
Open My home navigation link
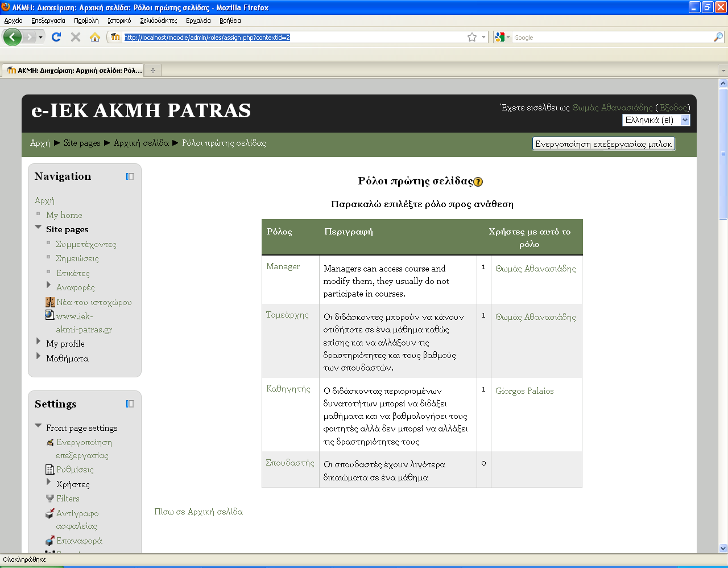click(x=64, y=215)
